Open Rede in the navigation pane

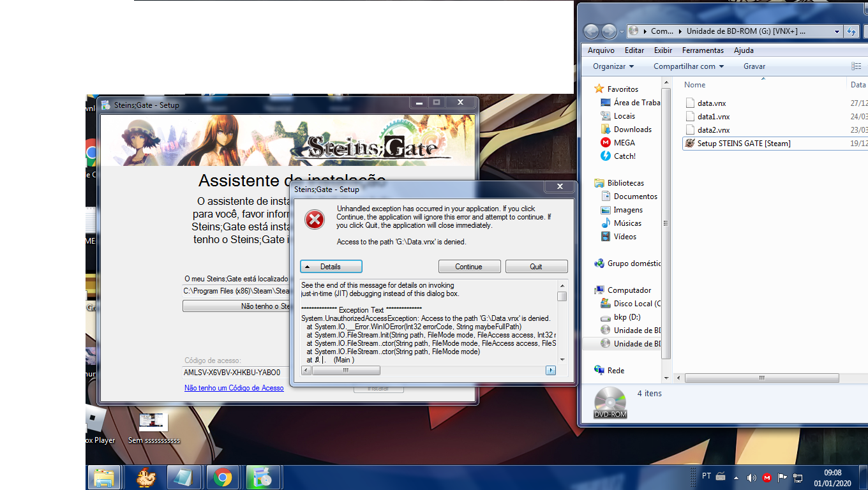pyautogui.click(x=609, y=371)
